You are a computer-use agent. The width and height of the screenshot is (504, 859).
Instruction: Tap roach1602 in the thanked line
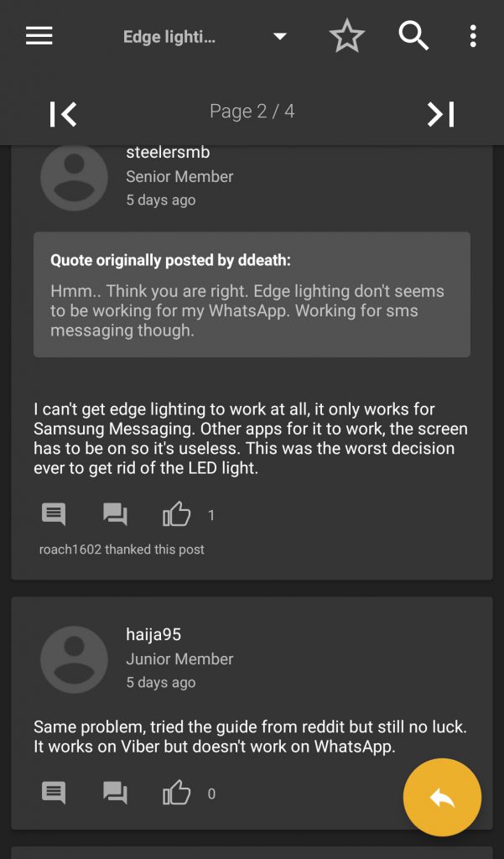(x=70, y=549)
